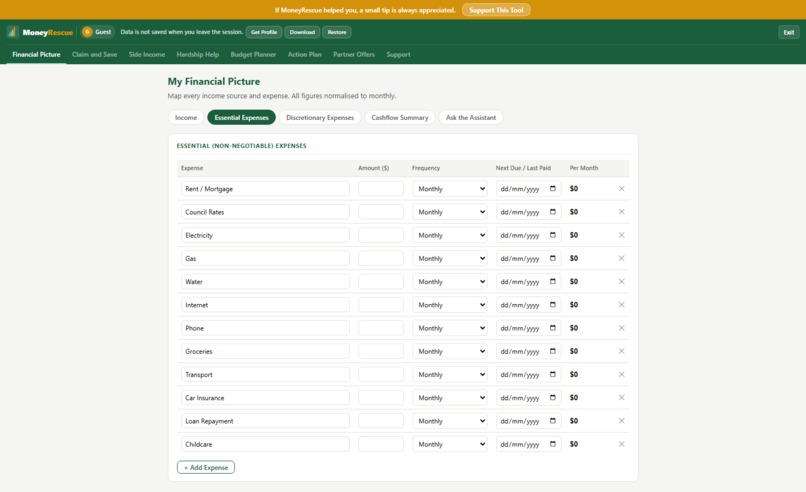The width and height of the screenshot is (806, 492).
Task: Remove the Car Insurance expense row
Action: [x=621, y=397]
